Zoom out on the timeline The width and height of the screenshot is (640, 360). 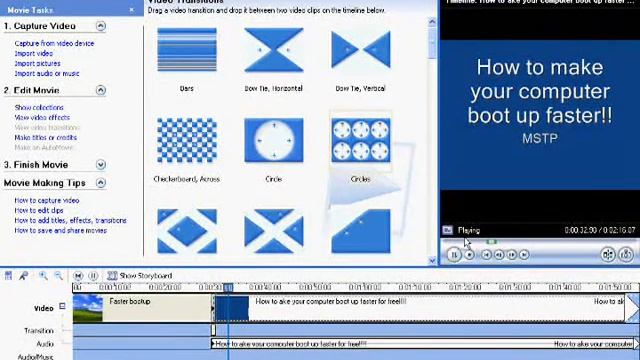[58, 276]
